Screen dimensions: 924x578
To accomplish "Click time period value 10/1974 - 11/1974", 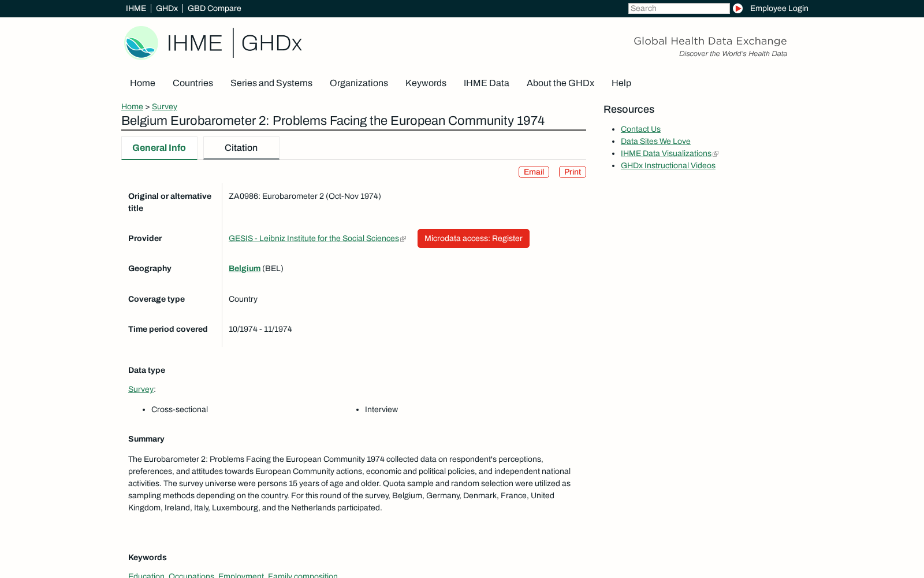I will [260, 329].
